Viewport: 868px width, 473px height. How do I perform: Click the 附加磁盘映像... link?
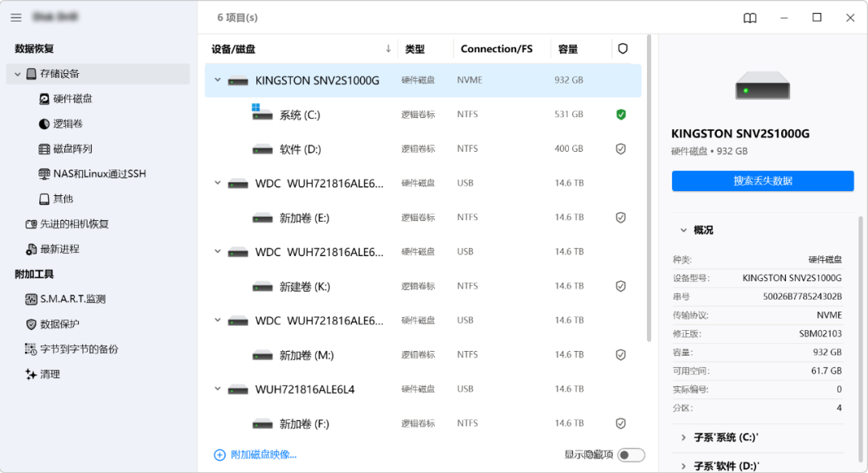(264, 455)
